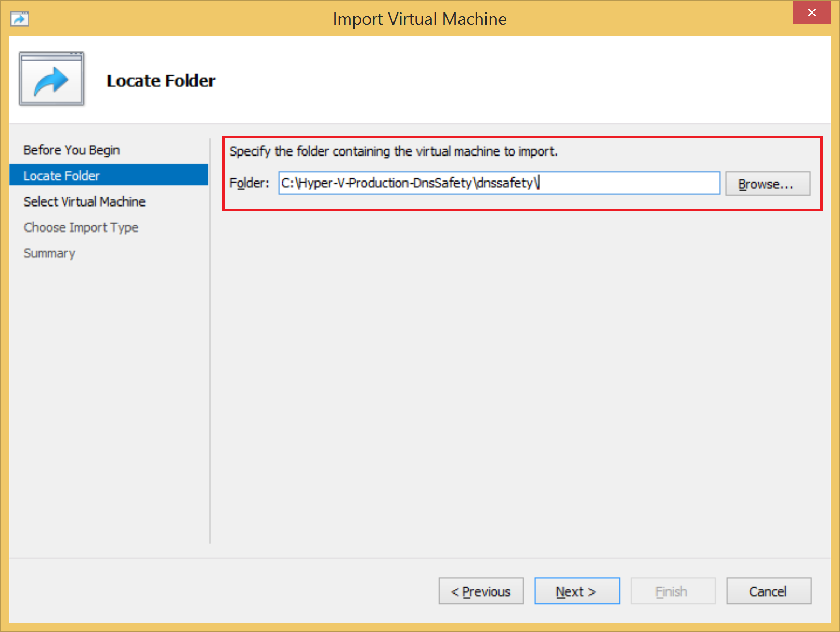
Task: Click the 'Locate Folder' page heading
Action: click(x=161, y=81)
